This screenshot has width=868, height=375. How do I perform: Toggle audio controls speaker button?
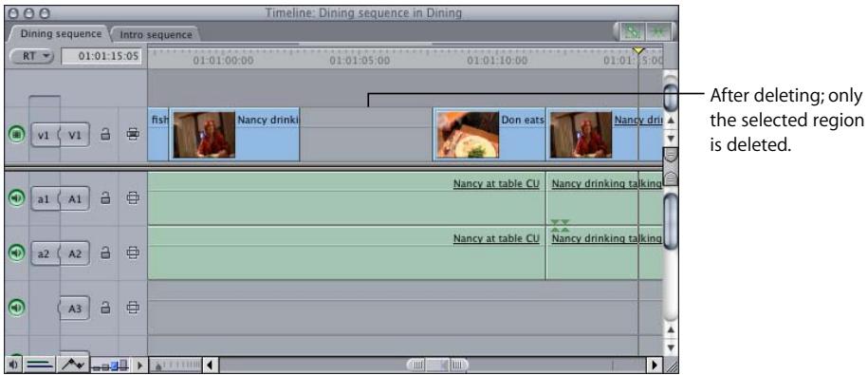[13, 365]
